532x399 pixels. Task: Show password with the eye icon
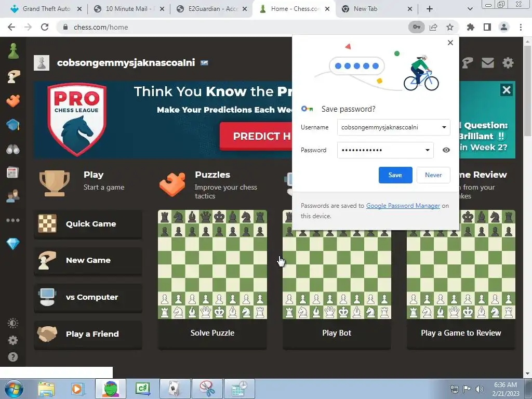tap(446, 150)
